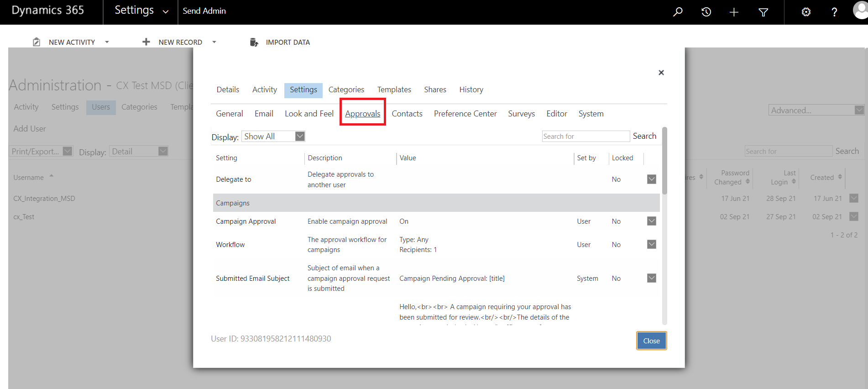Image resolution: width=868 pixels, height=389 pixels.
Task: Click the plus quick create icon
Action: click(734, 12)
